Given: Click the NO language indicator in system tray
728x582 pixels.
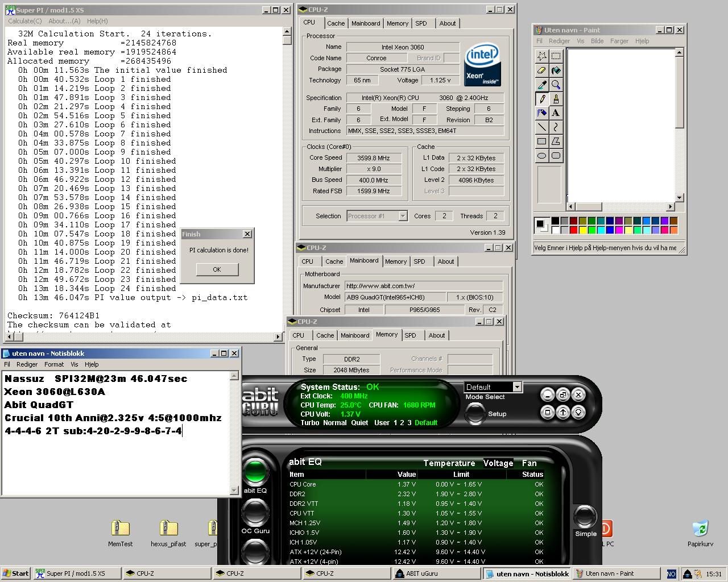Looking at the screenshot, I should [x=671, y=573].
